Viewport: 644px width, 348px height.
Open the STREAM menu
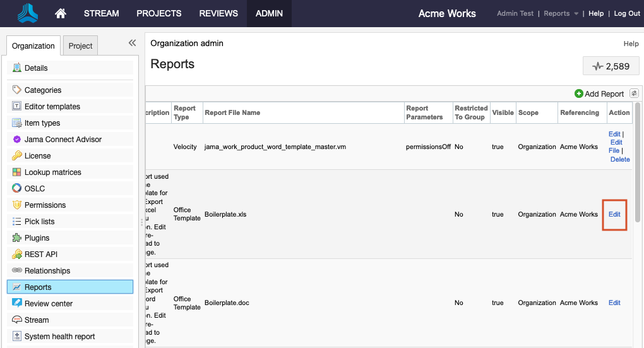click(x=101, y=13)
